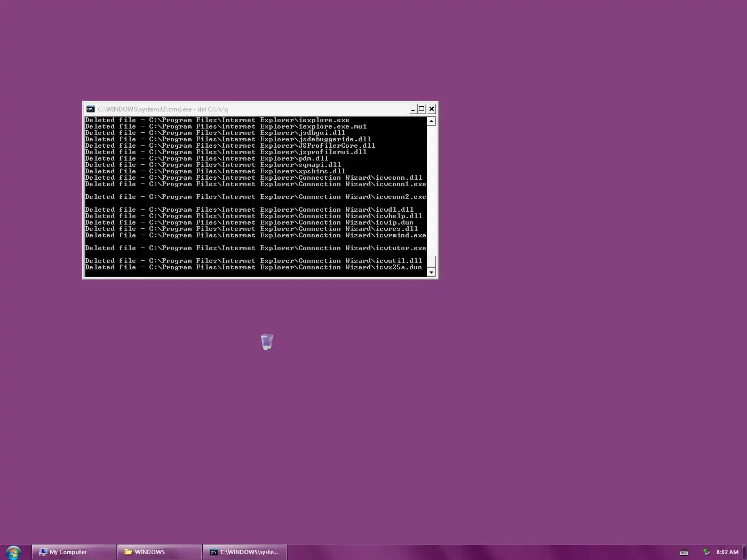This screenshot has height=560, width=747.
Task: Open the Start menu orb
Action: 13,553
